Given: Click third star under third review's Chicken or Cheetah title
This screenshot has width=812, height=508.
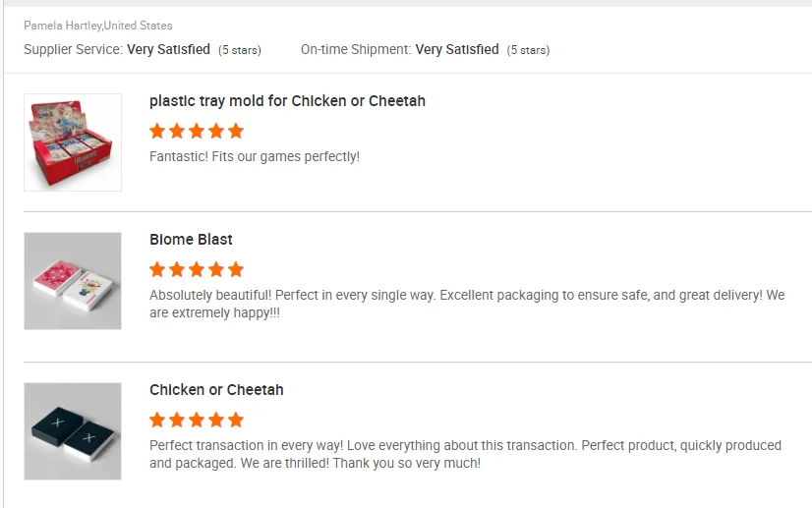Looking at the screenshot, I should click(197, 420).
